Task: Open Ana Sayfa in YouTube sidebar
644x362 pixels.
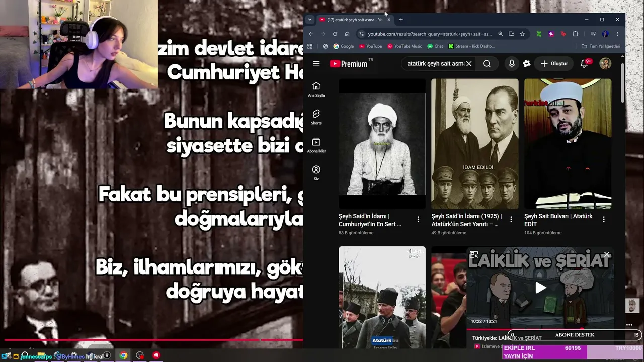Action: click(x=316, y=89)
